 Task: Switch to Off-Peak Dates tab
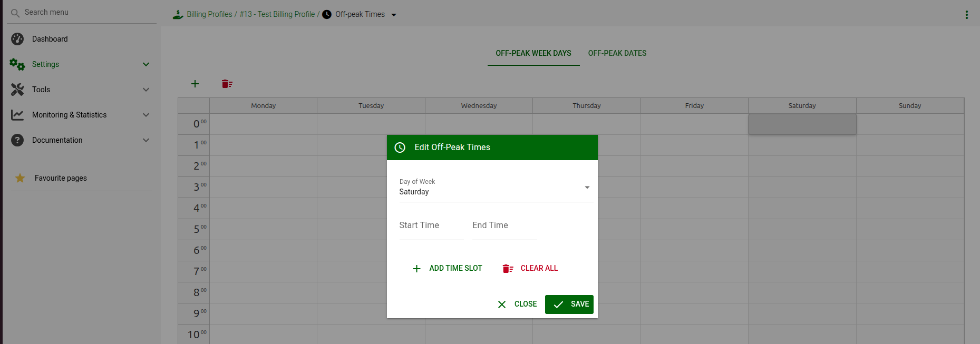point(617,53)
